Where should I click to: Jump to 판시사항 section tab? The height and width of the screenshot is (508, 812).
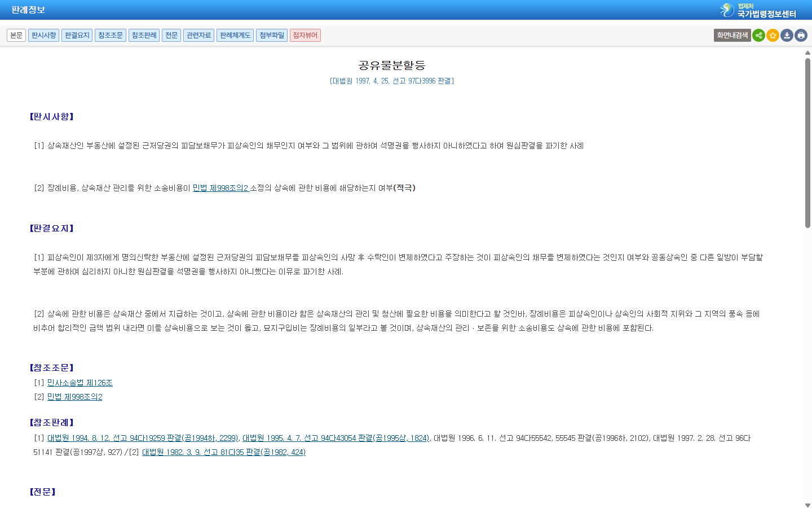43,36
